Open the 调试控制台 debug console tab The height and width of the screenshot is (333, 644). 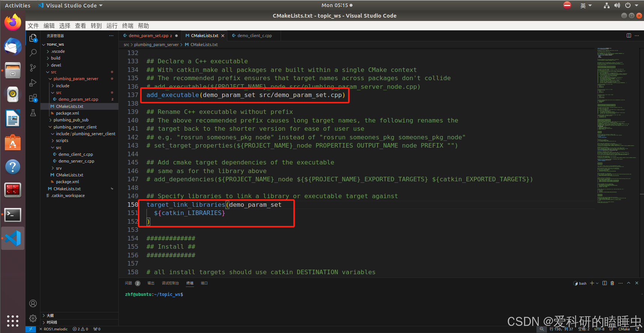tap(170, 283)
